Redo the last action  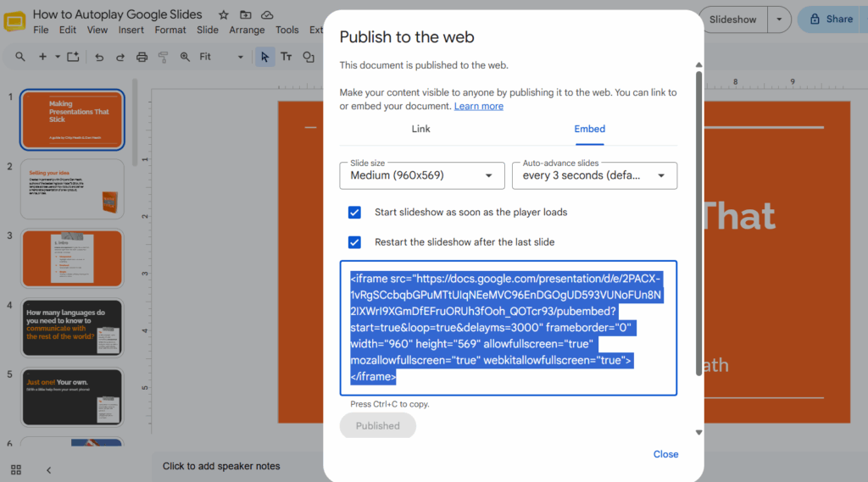(x=120, y=57)
